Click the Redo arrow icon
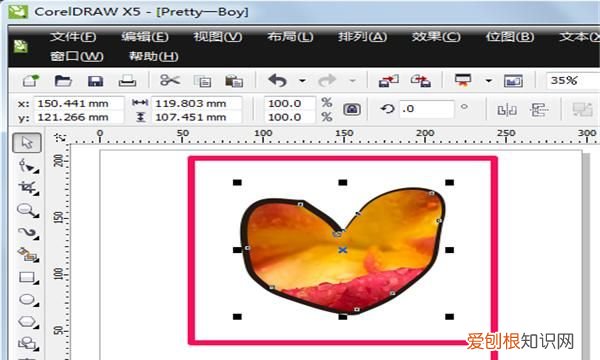 click(327, 81)
